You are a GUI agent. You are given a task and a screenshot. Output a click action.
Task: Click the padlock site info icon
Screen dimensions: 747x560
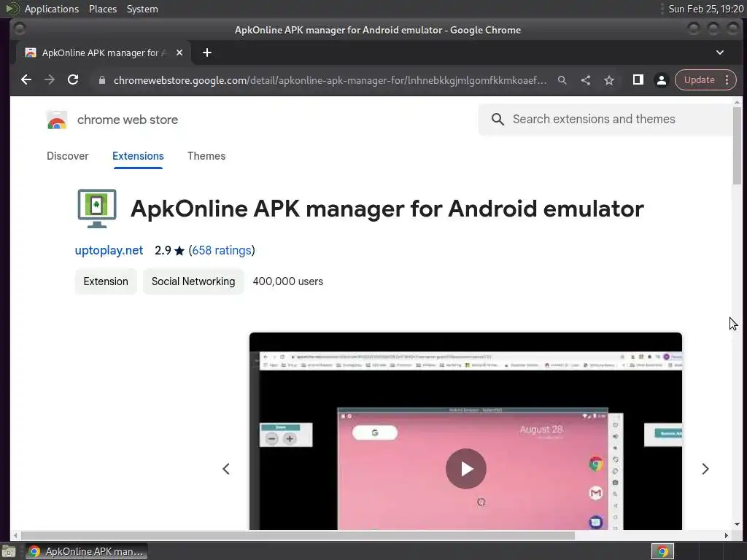[101, 80]
